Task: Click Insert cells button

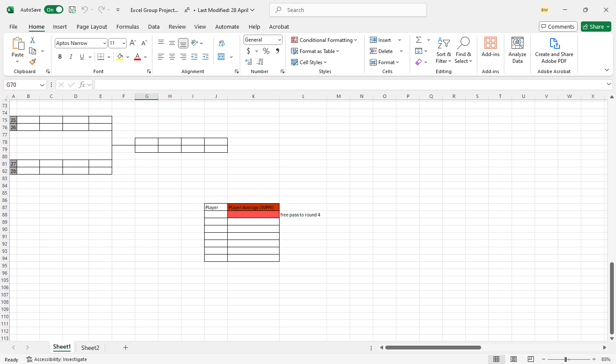Action: click(x=381, y=40)
